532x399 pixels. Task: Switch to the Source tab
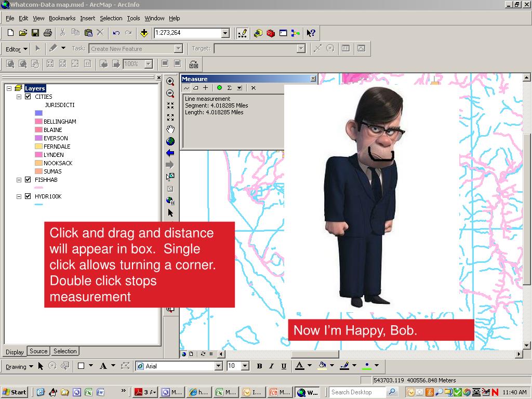[38, 351]
